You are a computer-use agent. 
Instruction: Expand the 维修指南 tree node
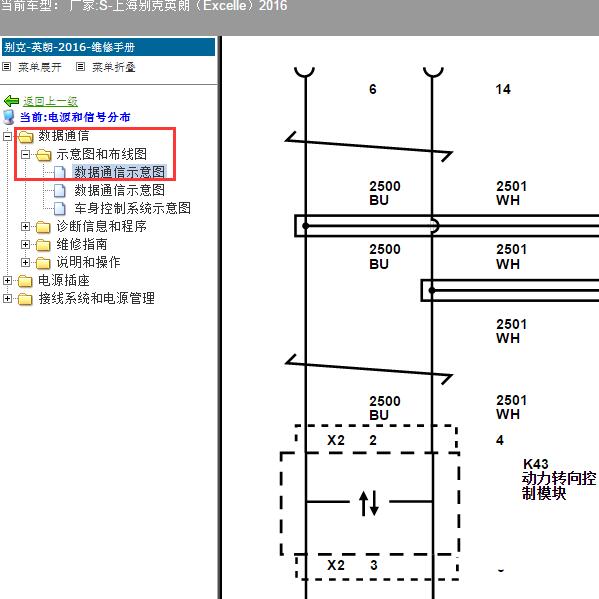point(25,244)
